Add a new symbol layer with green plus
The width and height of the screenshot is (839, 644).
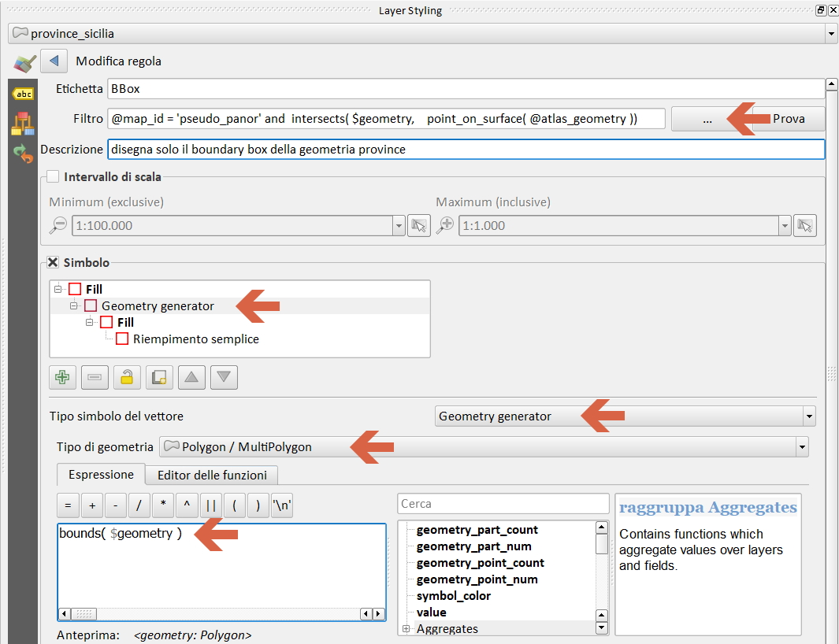click(x=62, y=377)
